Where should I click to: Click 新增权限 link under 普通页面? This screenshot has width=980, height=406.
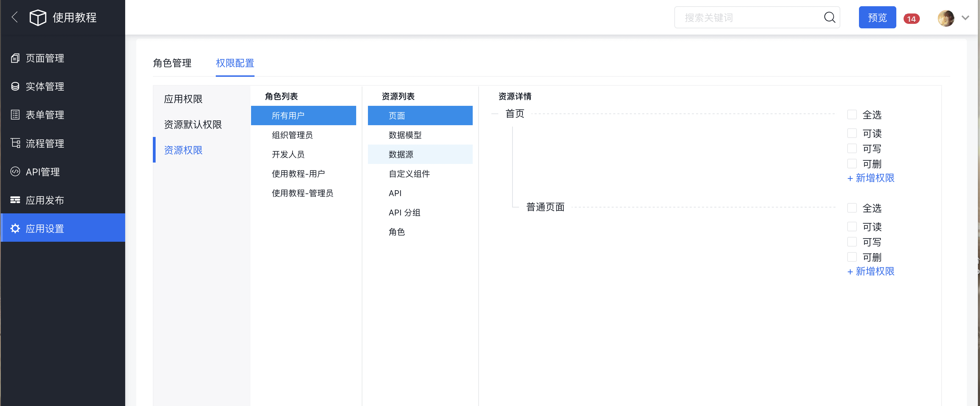click(871, 271)
